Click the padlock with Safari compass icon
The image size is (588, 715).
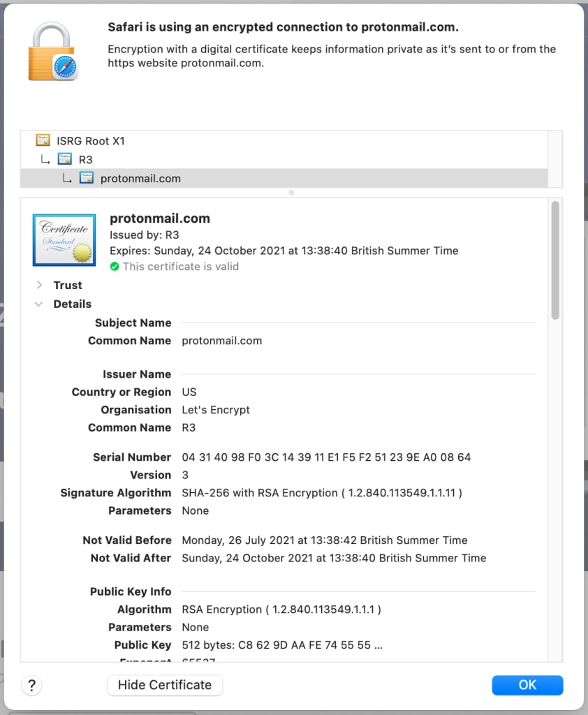click(x=53, y=52)
